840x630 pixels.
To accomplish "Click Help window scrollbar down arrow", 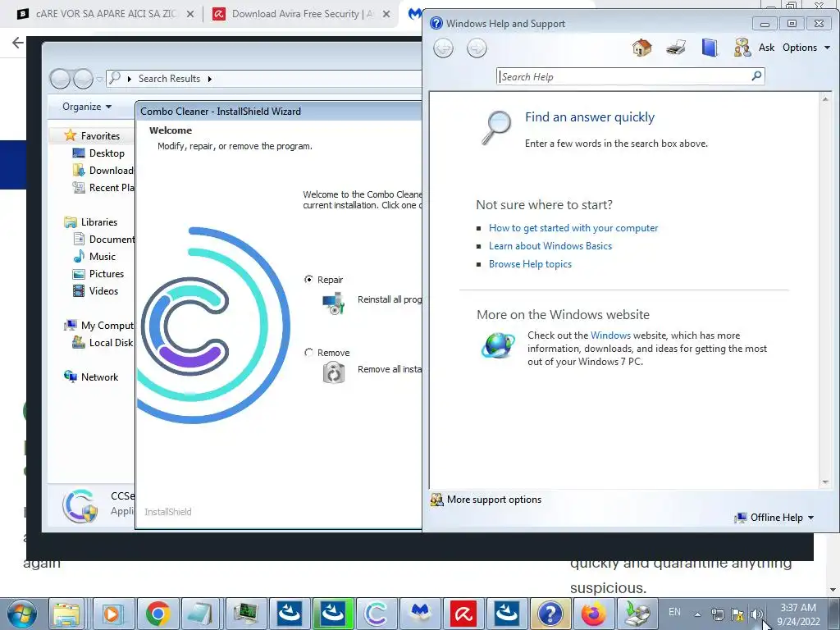I will pyautogui.click(x=825, y=482).
